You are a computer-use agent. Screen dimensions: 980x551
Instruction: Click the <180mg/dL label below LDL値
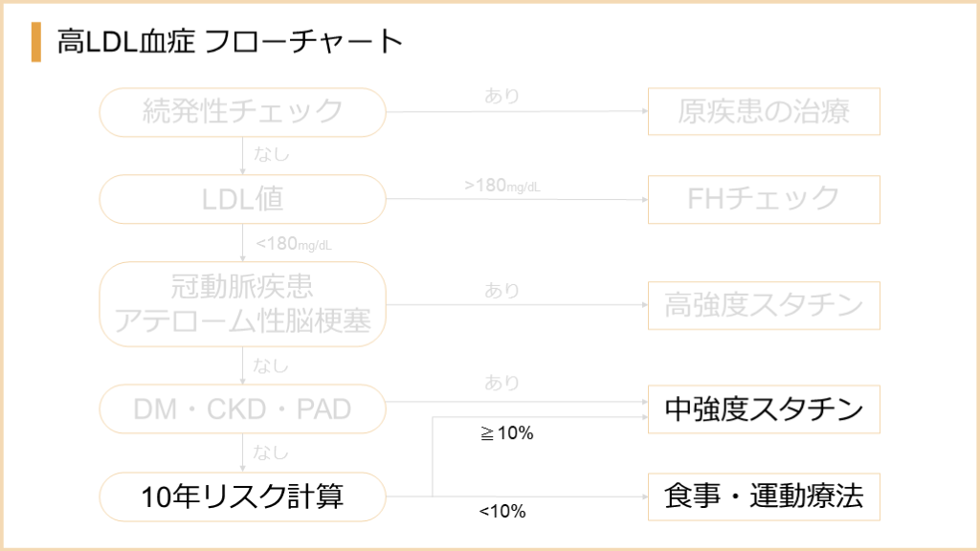point(293,244)
